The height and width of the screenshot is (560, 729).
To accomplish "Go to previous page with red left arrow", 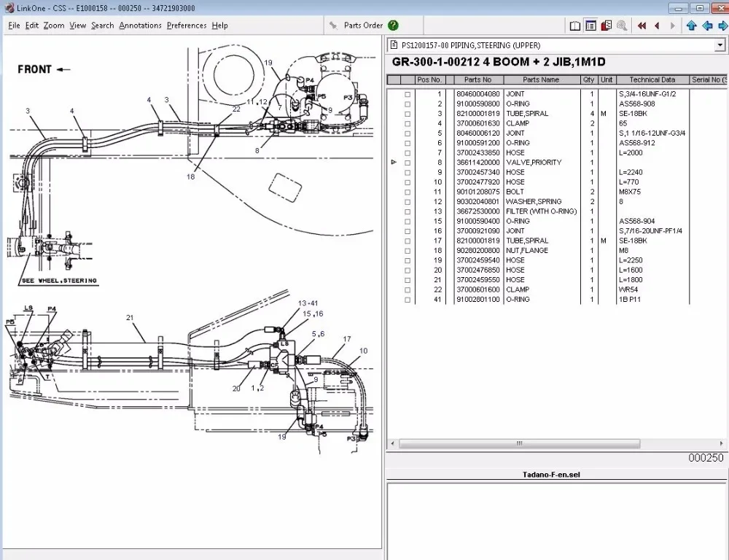I will [x=657, y=26].
